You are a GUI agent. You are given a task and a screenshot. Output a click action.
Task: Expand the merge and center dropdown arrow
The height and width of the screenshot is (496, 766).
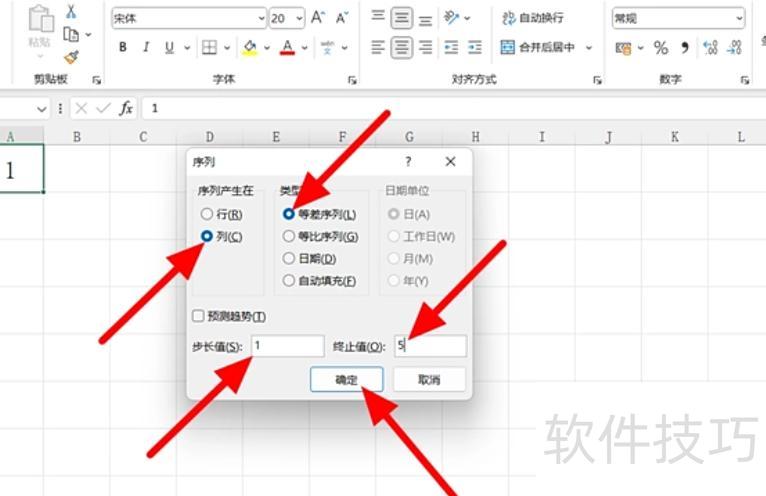point(589,47)
